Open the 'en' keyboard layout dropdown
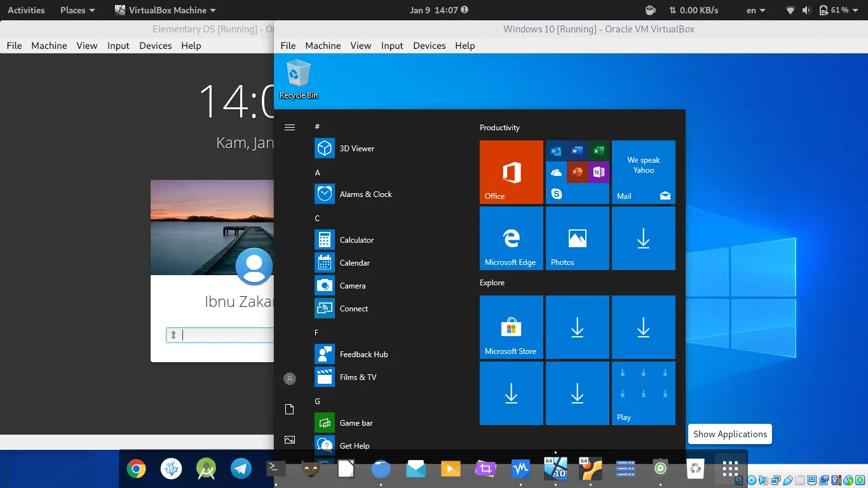 click(756, 10)
